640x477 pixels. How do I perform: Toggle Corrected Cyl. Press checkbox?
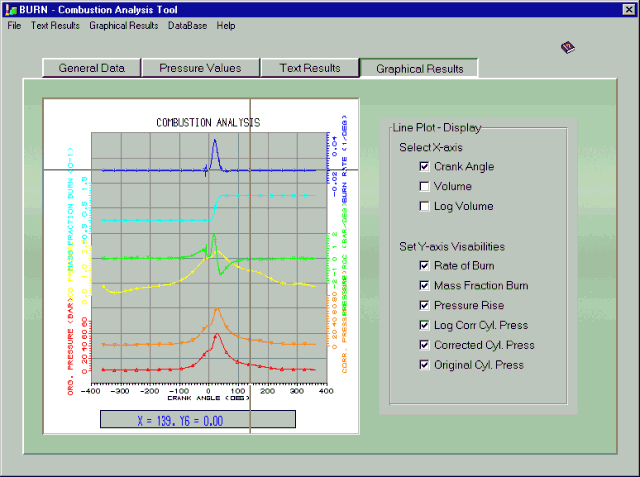point(424,345)
